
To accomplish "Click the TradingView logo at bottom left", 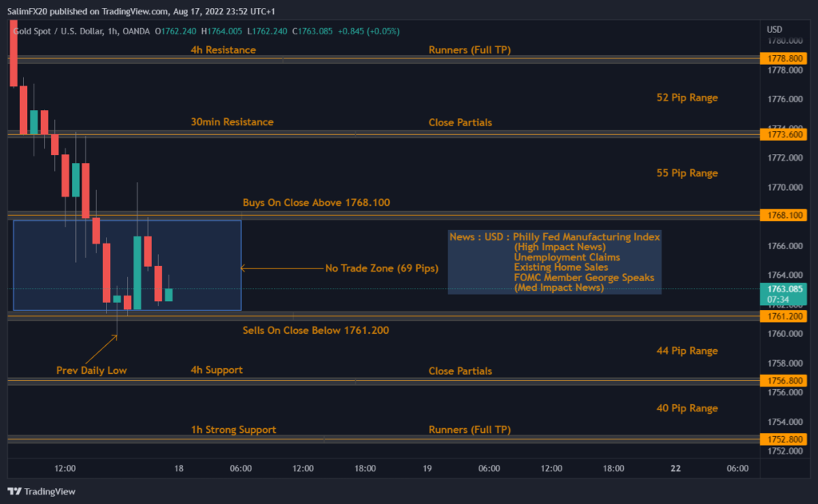I will click(42, 491).
